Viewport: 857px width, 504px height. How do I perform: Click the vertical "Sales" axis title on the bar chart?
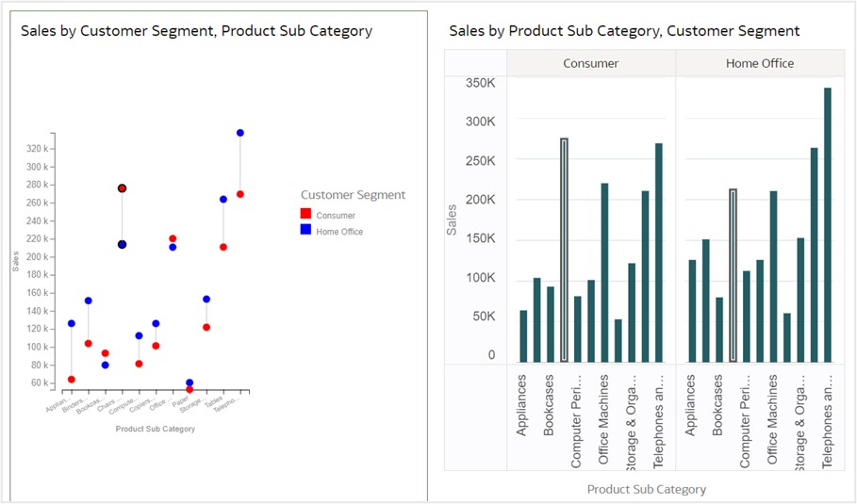(x=451, y=219)
